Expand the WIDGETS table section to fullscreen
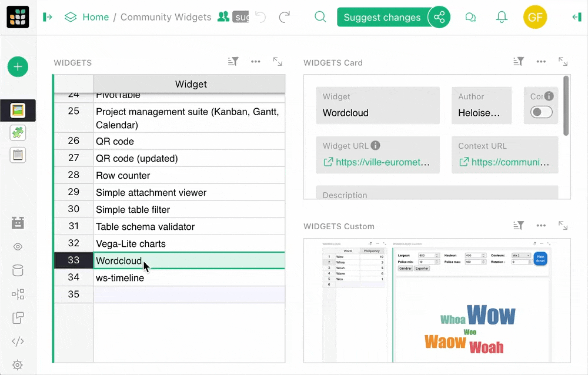The height and width of the screenshot is (375, 588). (x=278, y=62)
